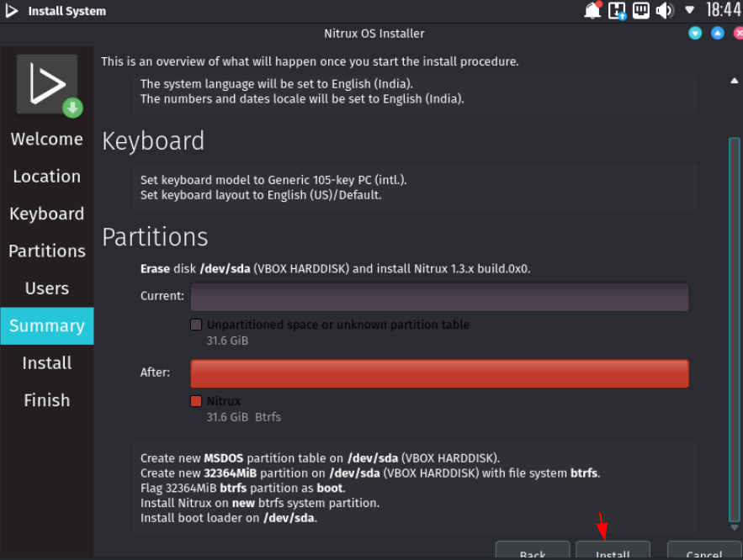Viewport: 743px width, 560px height.
Task: Select the Partitions step in sidebar
Action: tap(47, 251)
